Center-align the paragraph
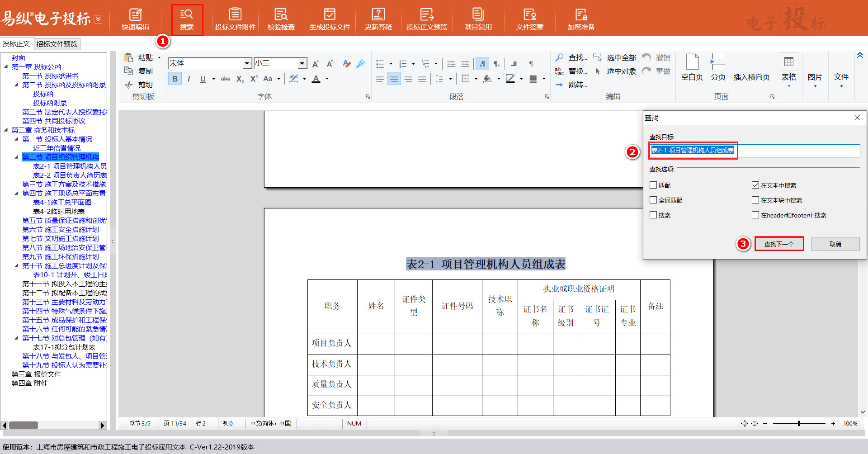The image size is (868, 454). click(x=394, y=79)
